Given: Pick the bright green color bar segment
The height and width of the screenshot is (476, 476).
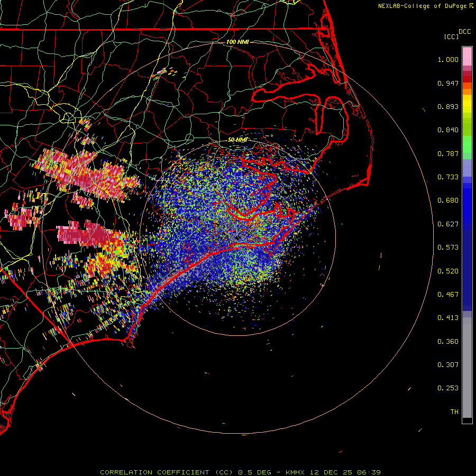Looking at the screenshot, I should click(467, 144).
